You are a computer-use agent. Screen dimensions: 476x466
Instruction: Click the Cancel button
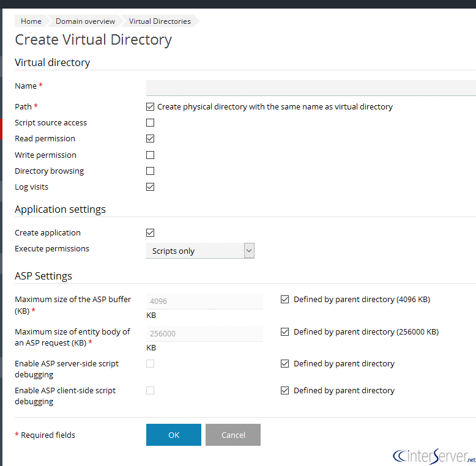click(233, 435)
